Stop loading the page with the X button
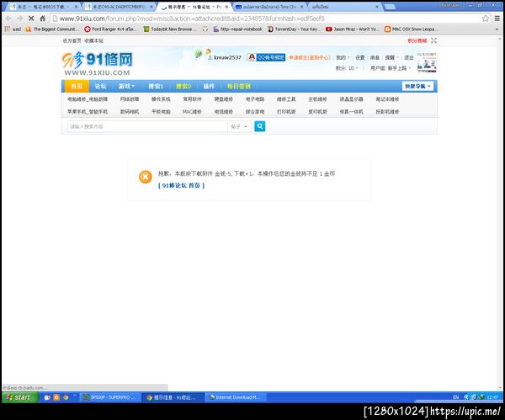The image size is (505, 420). tap(31, 19)
